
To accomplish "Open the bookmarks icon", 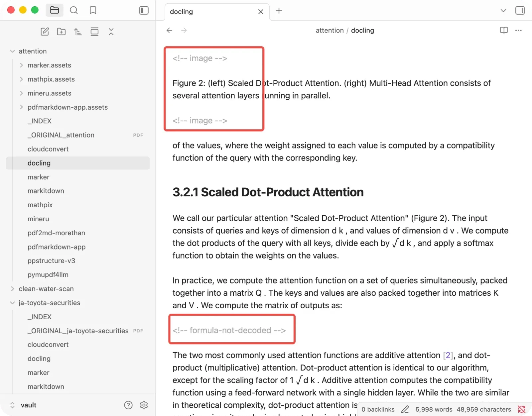I will (x=93, y=10).
